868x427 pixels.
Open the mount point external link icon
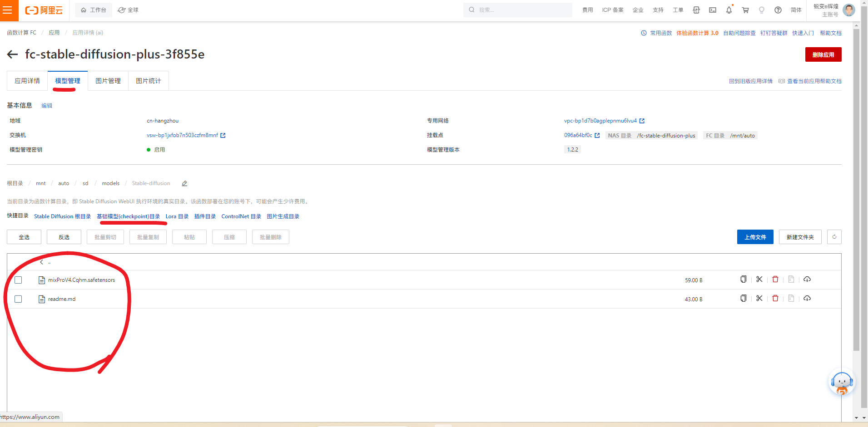coord(597,136)
